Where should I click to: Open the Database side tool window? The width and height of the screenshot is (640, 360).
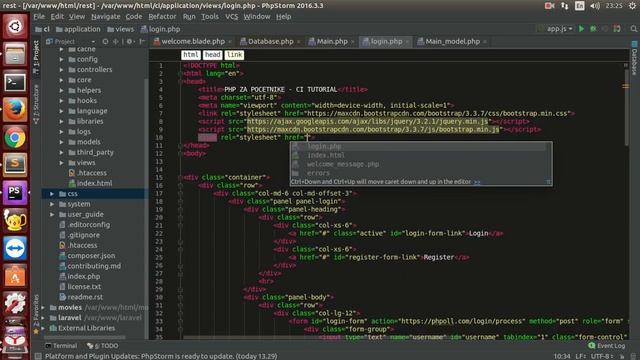pos(635,59)
